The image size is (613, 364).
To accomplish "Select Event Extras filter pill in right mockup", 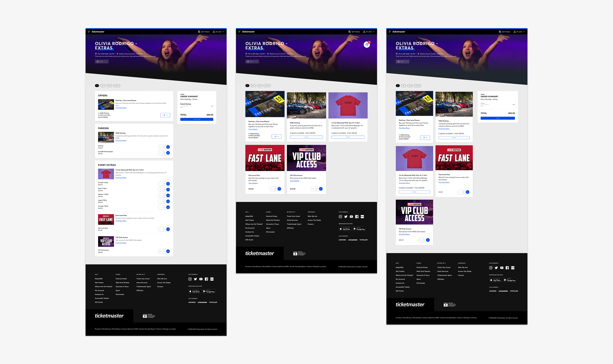I will point(417,86).
